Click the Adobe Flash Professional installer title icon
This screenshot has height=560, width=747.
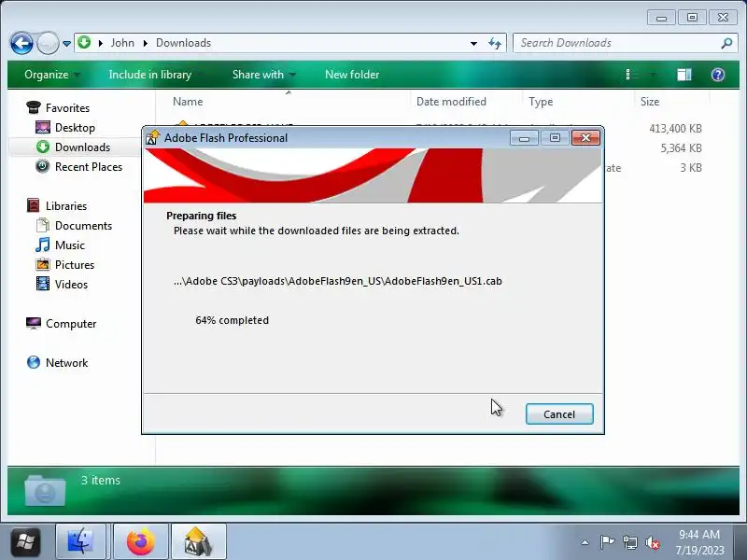click(152, 137)
